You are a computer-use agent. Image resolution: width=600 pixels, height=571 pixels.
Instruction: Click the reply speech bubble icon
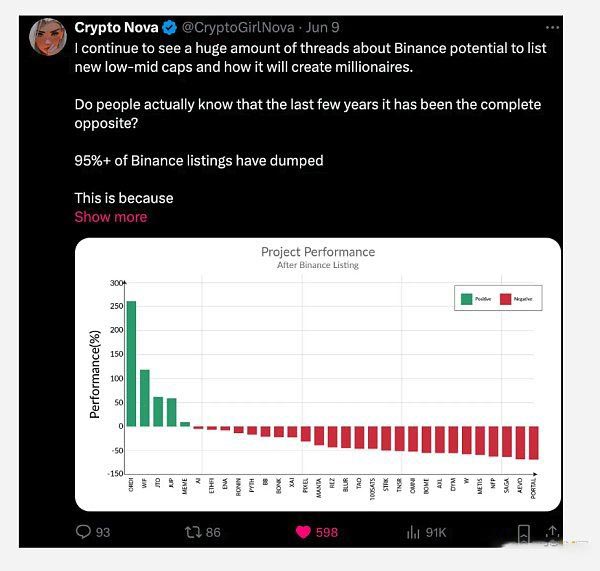pos(83,532)
